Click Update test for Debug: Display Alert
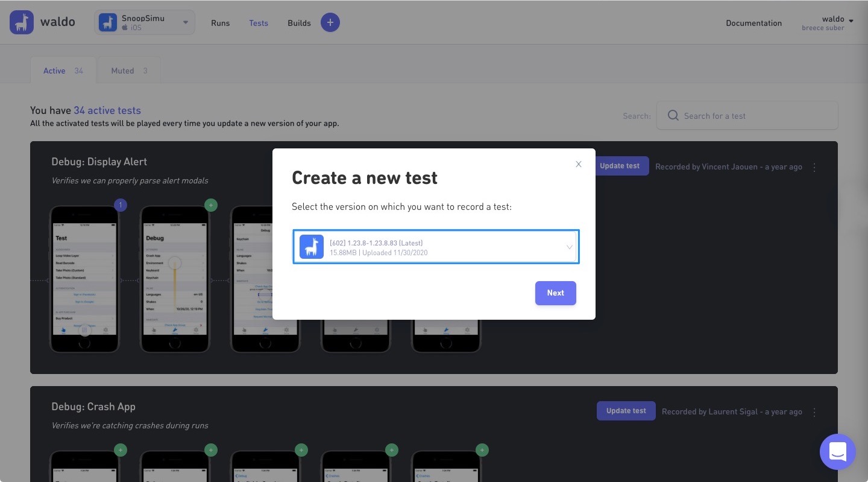 [622, 166]
